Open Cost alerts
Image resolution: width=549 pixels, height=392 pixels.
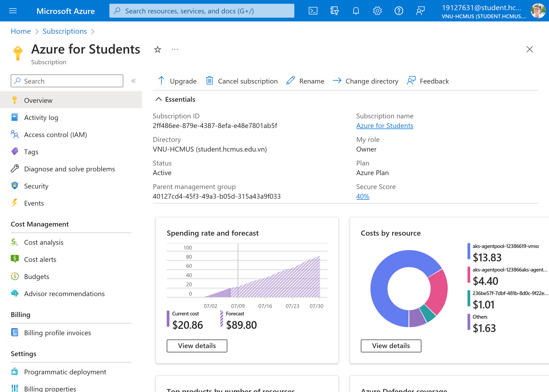pyautogui.click(x=71, y=259)
